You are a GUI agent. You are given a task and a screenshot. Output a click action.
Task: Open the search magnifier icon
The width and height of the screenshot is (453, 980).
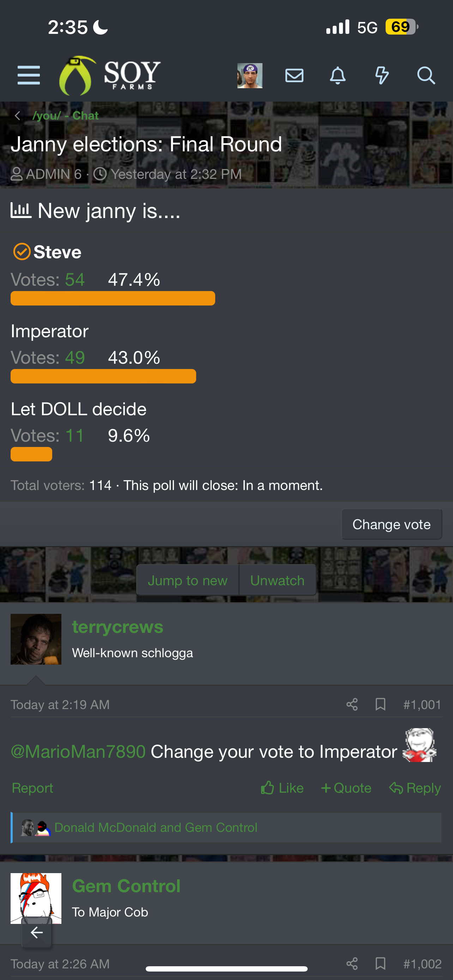[x=425, y=75]
